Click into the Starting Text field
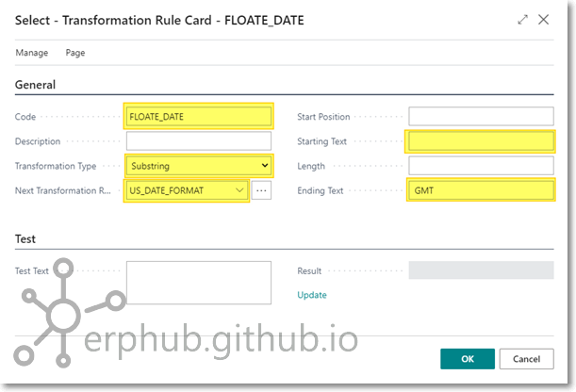This screenshot has width=576, height=392. [481, 141]
